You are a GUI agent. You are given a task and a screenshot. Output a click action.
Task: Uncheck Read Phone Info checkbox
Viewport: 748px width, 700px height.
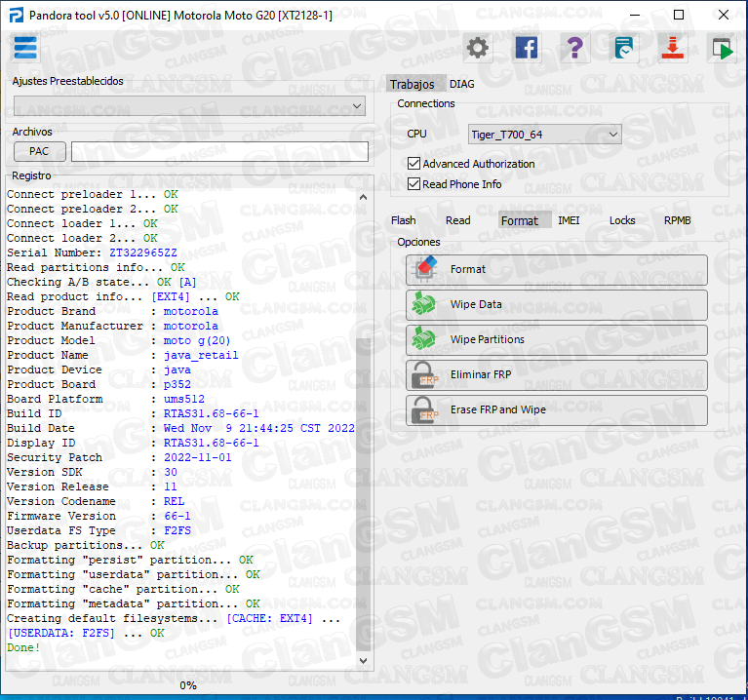point(413,183)
